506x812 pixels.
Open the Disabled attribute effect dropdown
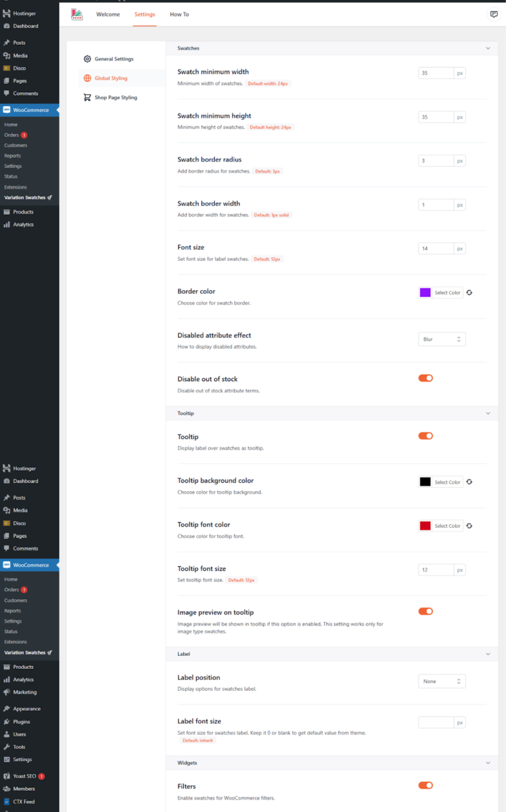(x=441, y=339)
